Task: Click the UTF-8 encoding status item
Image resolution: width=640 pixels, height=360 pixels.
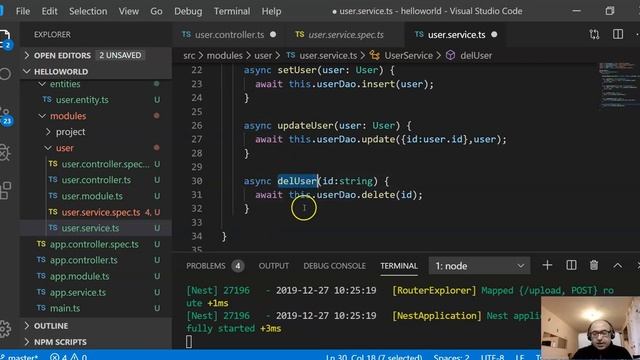Action: tap(492, 357)
